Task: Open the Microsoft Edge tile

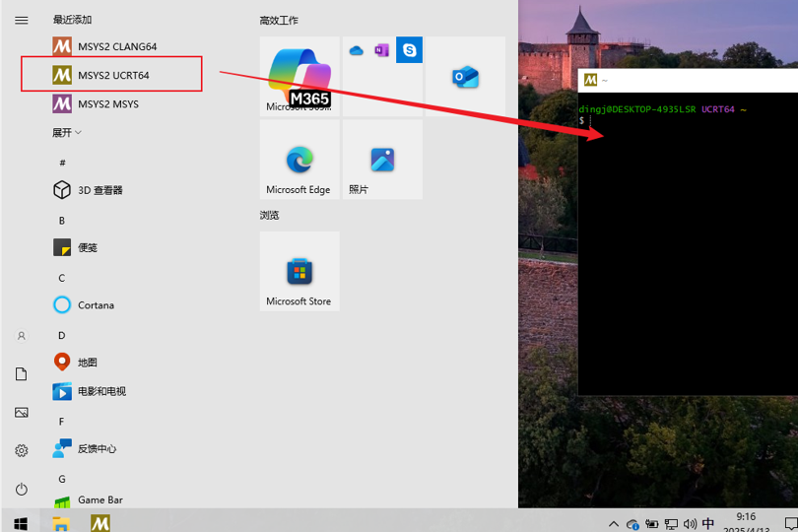Action: [299, 160]
